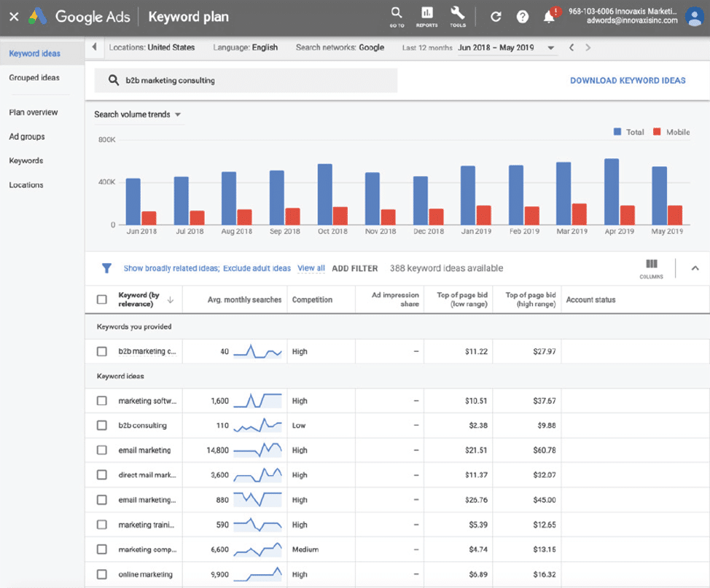Click DOWNLOAD KEYWORD IDEAS
This screenshot has height=588, width=710.
tap(628, 81)
